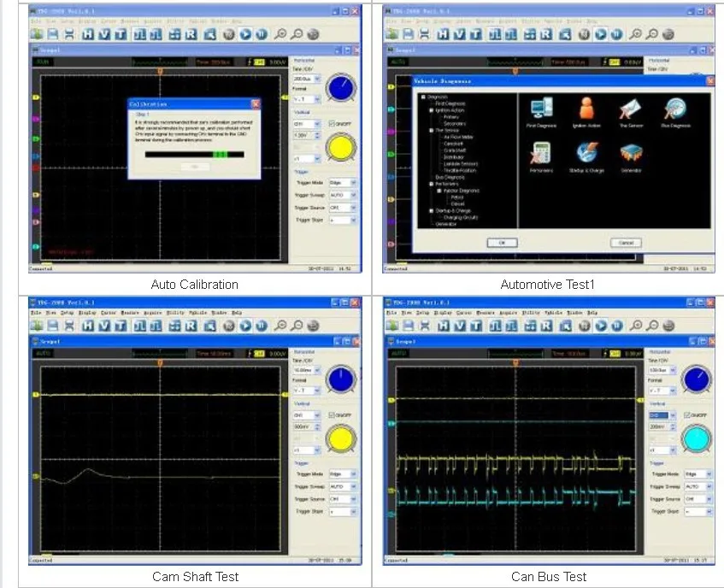724x588 pixels.
Task: Collapse The Sensor tree node
Action: tap(432, 130)
